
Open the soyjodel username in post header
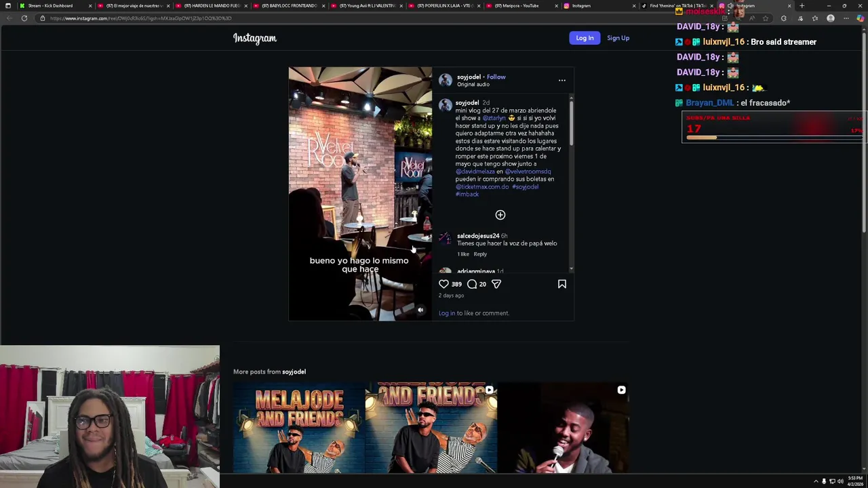469,77
